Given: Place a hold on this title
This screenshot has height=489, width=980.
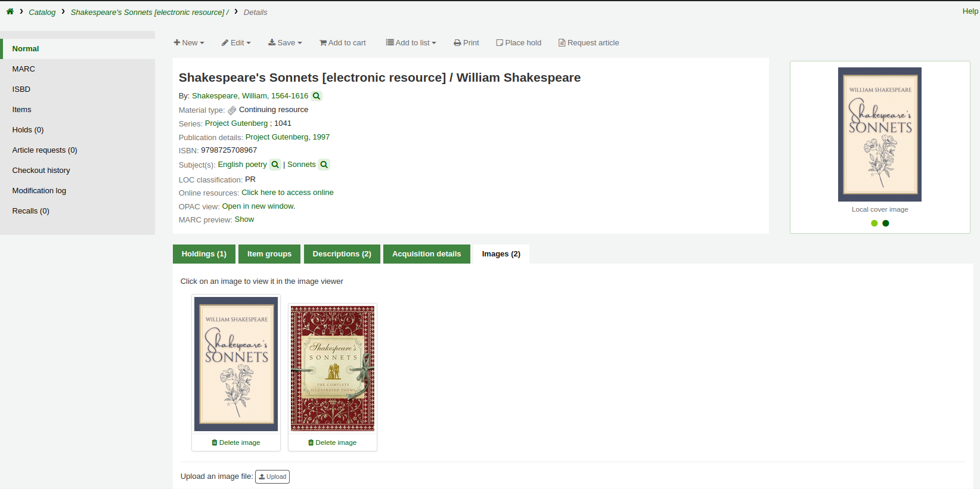Looking at the screenshot, I should [x=519, y=43].
